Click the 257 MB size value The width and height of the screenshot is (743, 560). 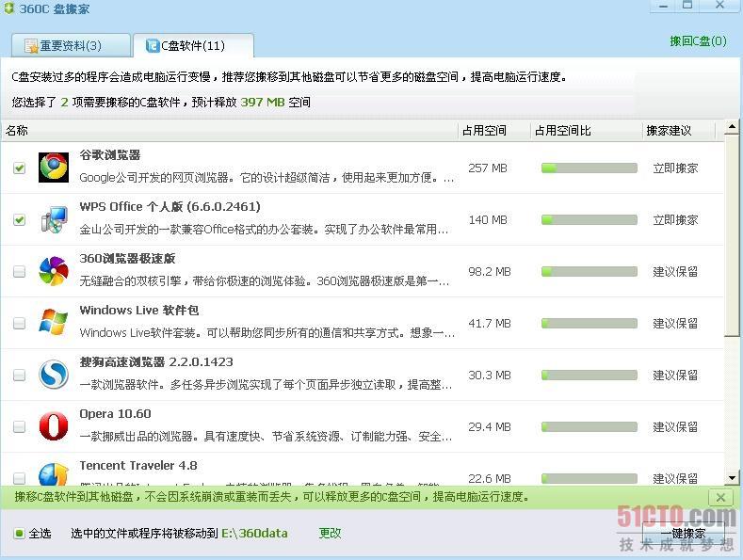(x=488, y=168)
